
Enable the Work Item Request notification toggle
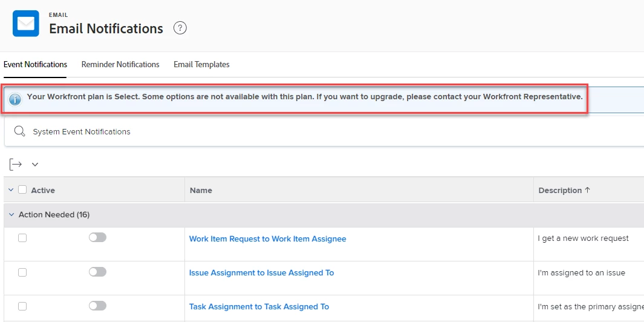97,237
